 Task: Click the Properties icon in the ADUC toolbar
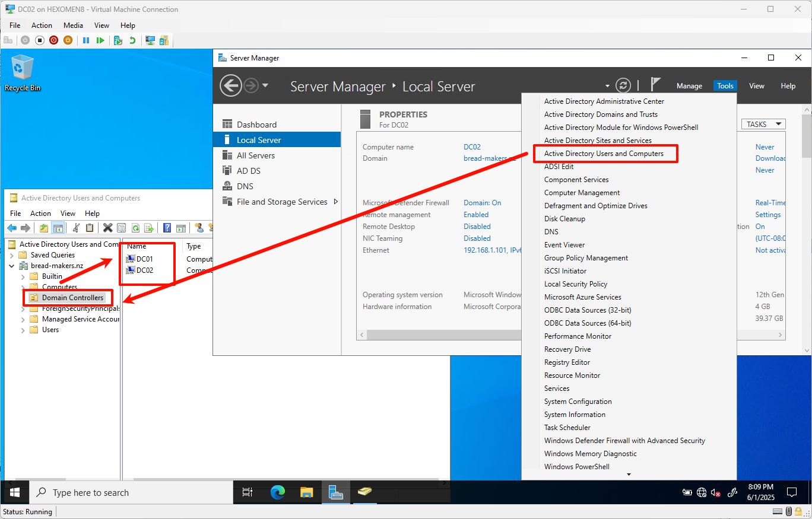(x=121, y=228)
